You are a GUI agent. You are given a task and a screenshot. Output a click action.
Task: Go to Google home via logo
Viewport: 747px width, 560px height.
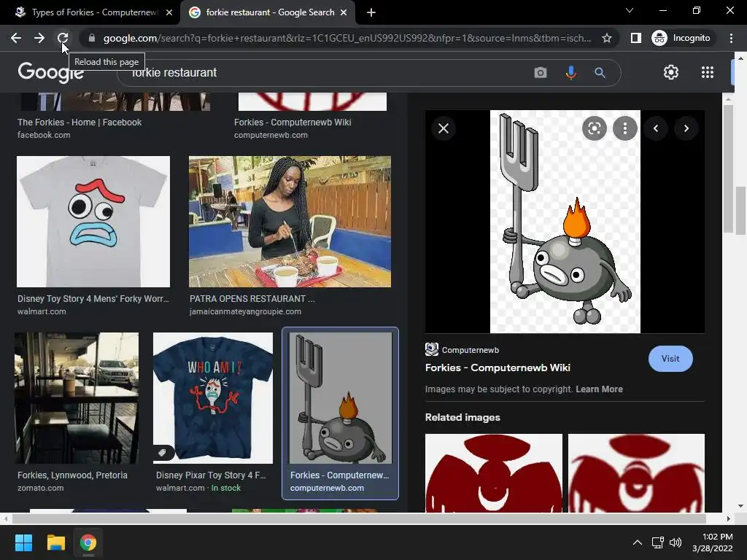50,72
